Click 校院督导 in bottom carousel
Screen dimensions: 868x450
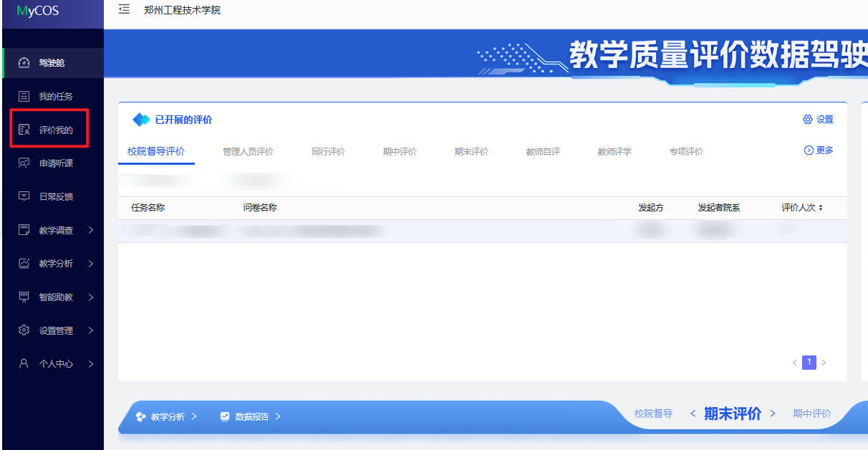653,413
